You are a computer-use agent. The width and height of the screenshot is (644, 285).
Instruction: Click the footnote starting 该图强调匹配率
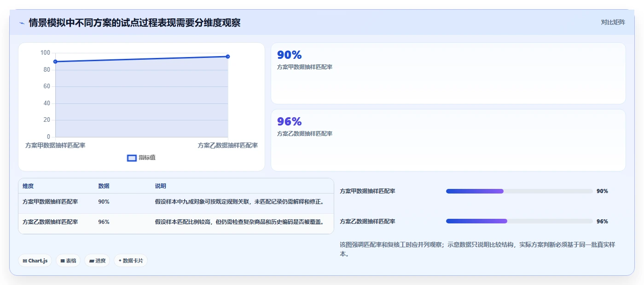tap(477, 249)
